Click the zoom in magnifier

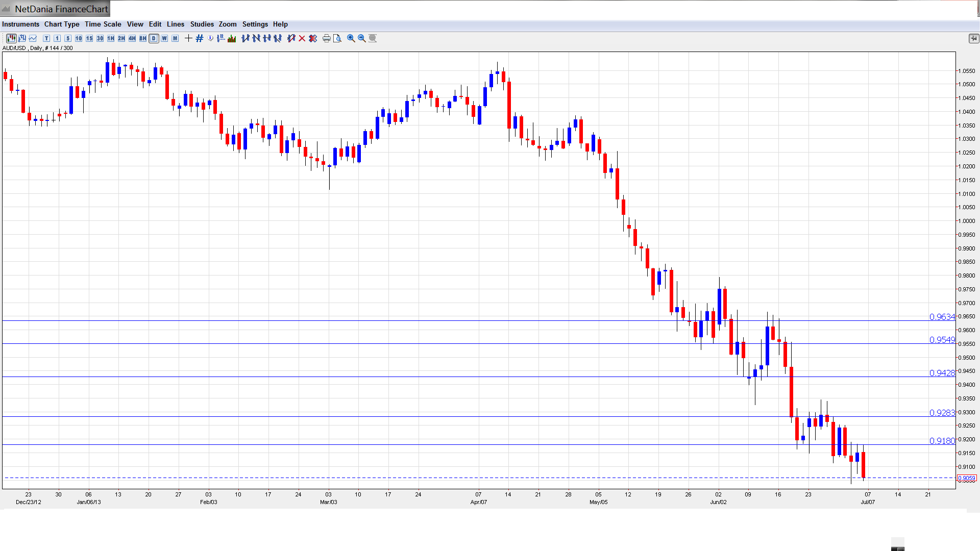coord(351,38)
